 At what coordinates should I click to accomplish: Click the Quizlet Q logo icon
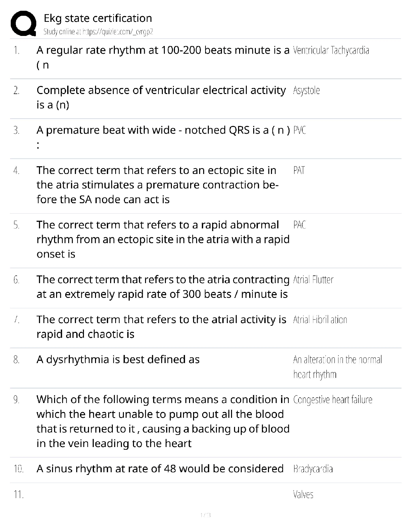tap(24, 24)
